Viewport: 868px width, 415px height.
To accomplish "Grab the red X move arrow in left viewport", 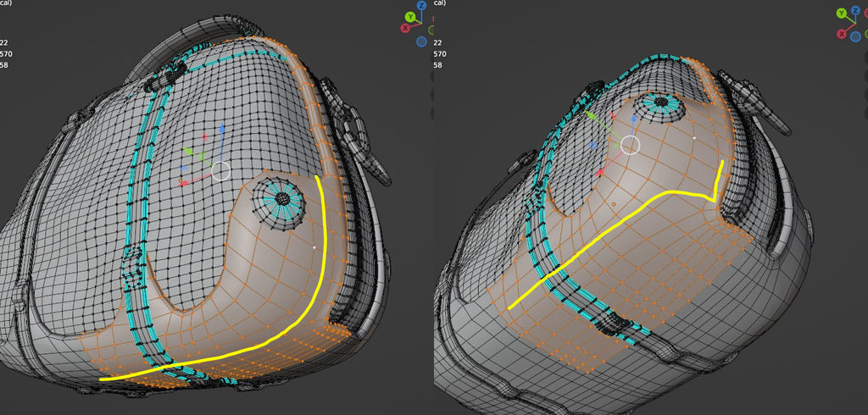I will click(x=185, y=182).
